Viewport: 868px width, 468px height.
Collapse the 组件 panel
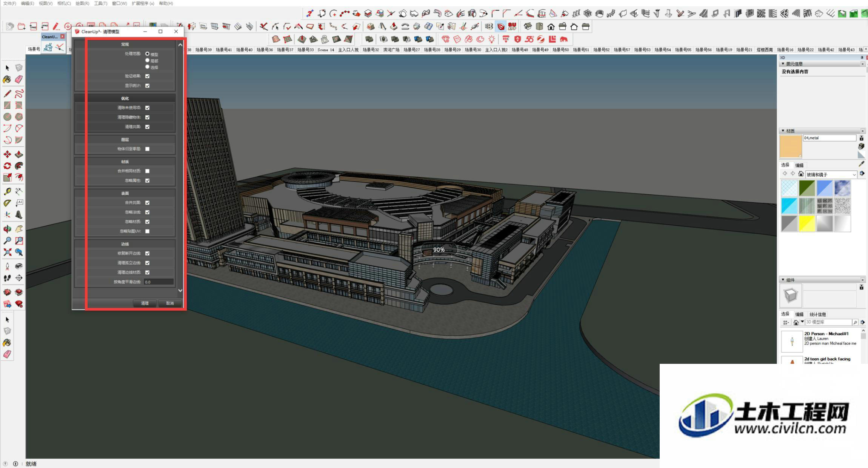783,280
